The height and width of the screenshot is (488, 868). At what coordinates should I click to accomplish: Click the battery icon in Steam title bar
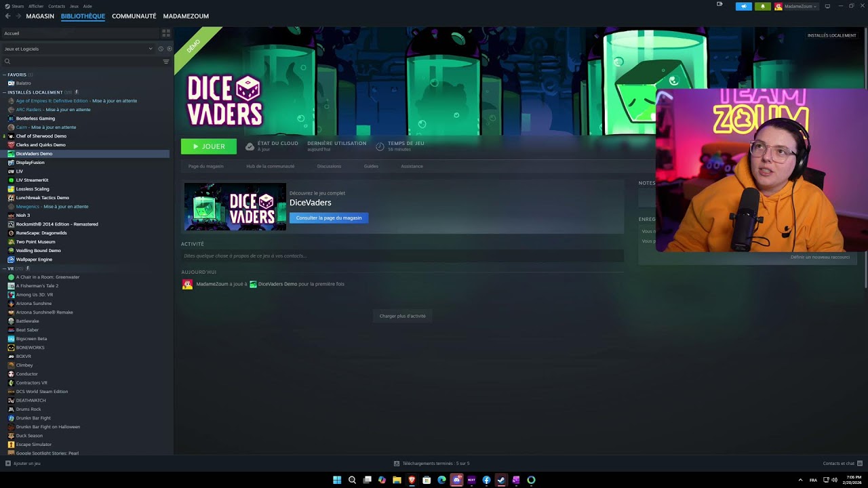coord(719,4)
